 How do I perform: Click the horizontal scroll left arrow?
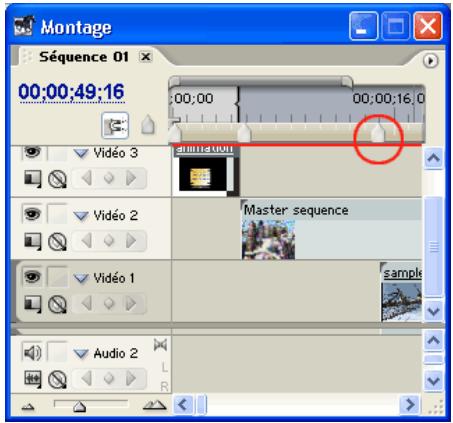coord(183,405)
